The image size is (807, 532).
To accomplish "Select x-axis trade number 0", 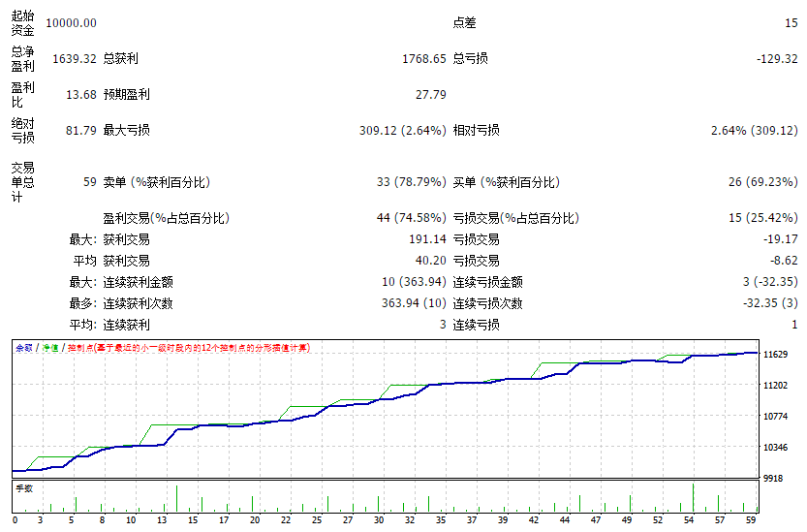I will coord(15,520).
